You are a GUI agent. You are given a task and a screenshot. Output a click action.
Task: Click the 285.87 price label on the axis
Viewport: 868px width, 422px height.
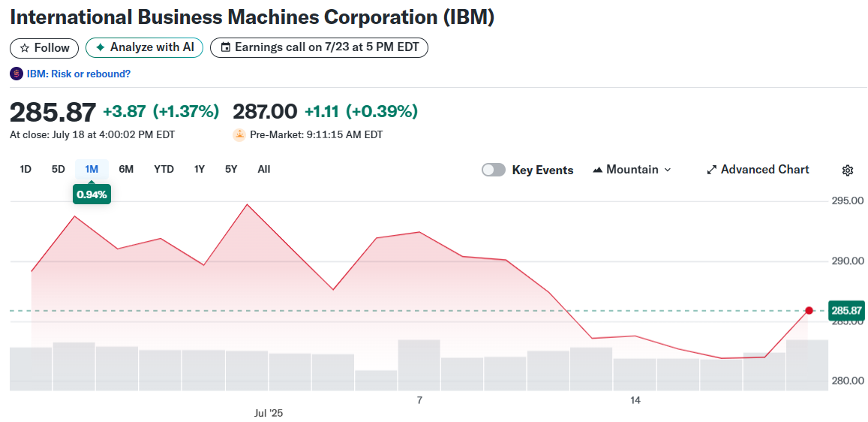[846, 311]
